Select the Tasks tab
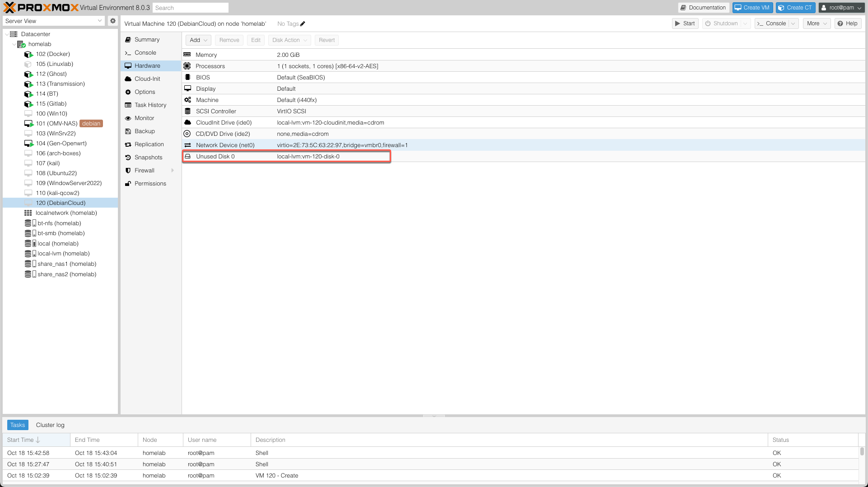The height and width of the screenshot is (487, 868). click(18, 425)
